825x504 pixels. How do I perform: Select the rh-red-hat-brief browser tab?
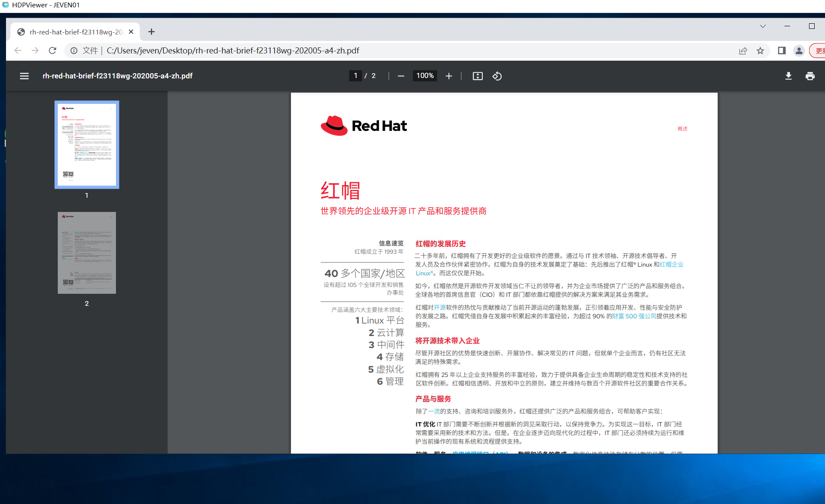pyautogui.click(x=75, y=31)
